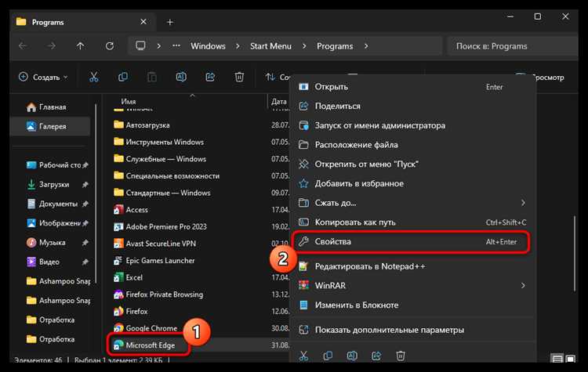Click the Rename icon in the toolbar

coord(181,78)
